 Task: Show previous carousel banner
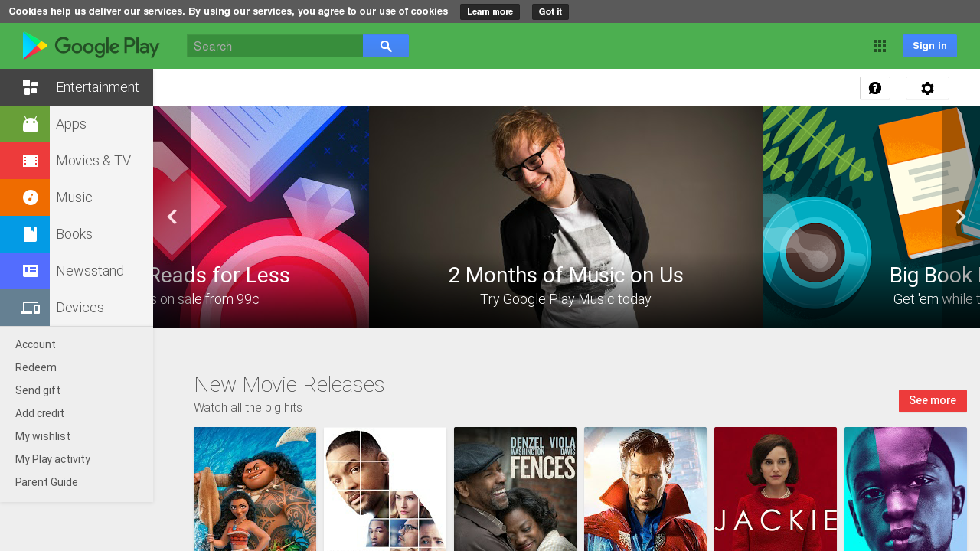(172, 217)
